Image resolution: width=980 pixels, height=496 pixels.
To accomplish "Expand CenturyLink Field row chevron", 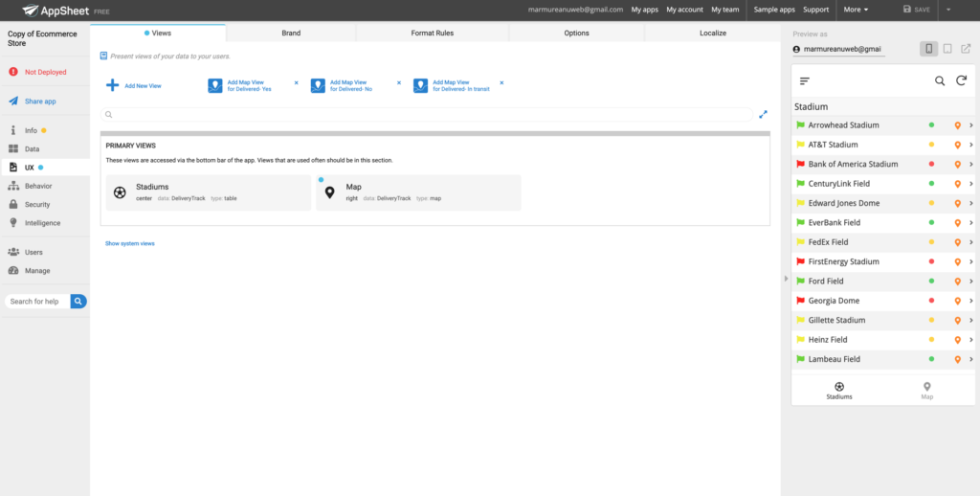I will pyautogui.click(x=970, y=183).
